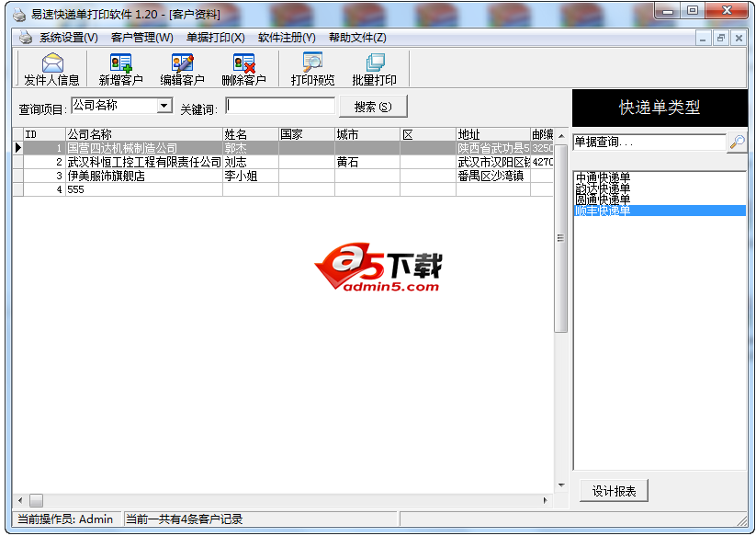
Task: Click the vertical scrollbar thumb of the table
Action: [560, 237]
